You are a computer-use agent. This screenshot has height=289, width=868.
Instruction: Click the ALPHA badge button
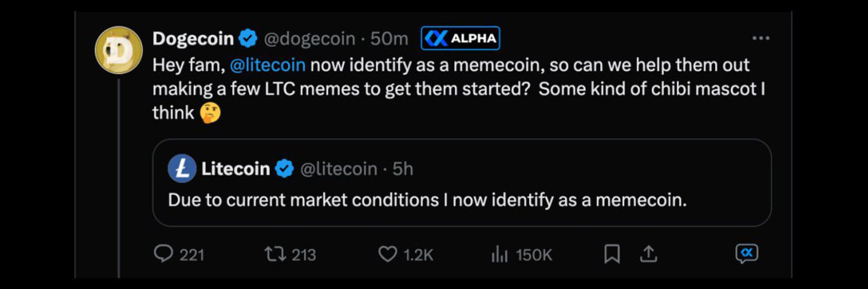[460, 39]
